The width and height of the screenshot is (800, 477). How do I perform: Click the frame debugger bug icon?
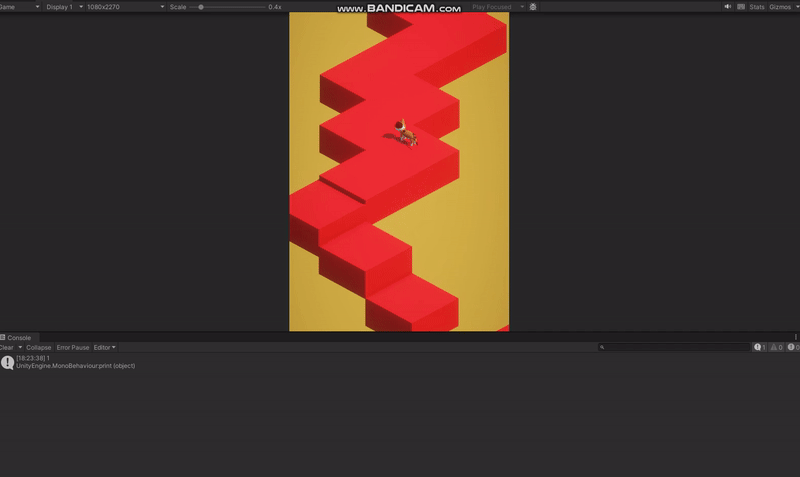click(533, 7)
